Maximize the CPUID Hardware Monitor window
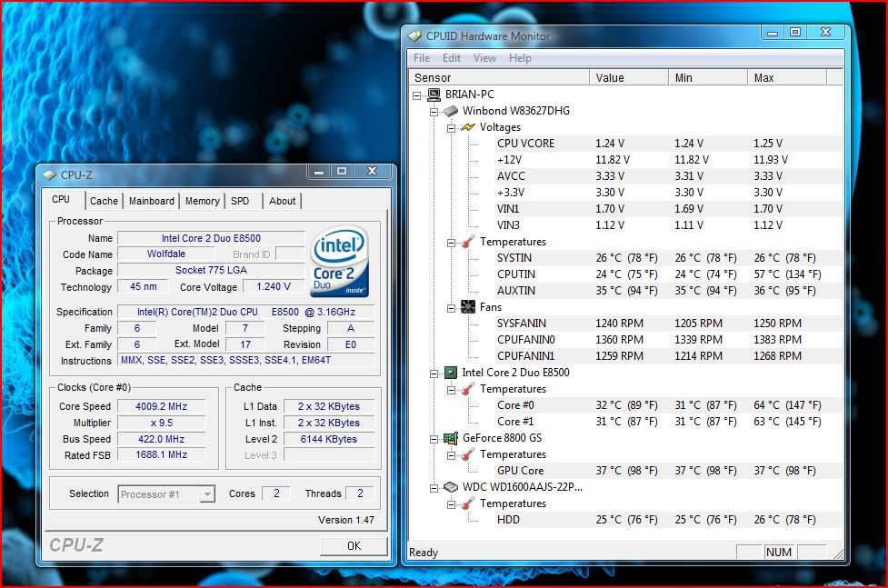Image resolution: width=888 pixels, height=588 pixels. tap(795, 33)
